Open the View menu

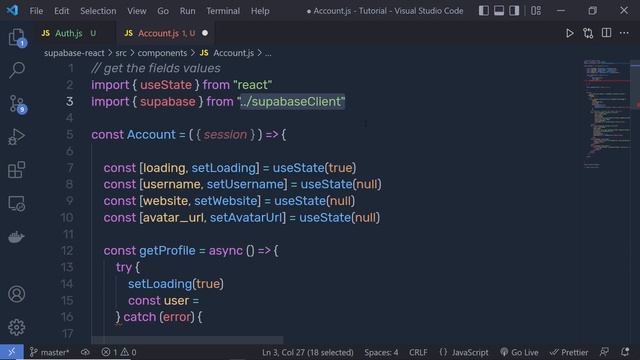pyautogui.click(x=137, y=11)
